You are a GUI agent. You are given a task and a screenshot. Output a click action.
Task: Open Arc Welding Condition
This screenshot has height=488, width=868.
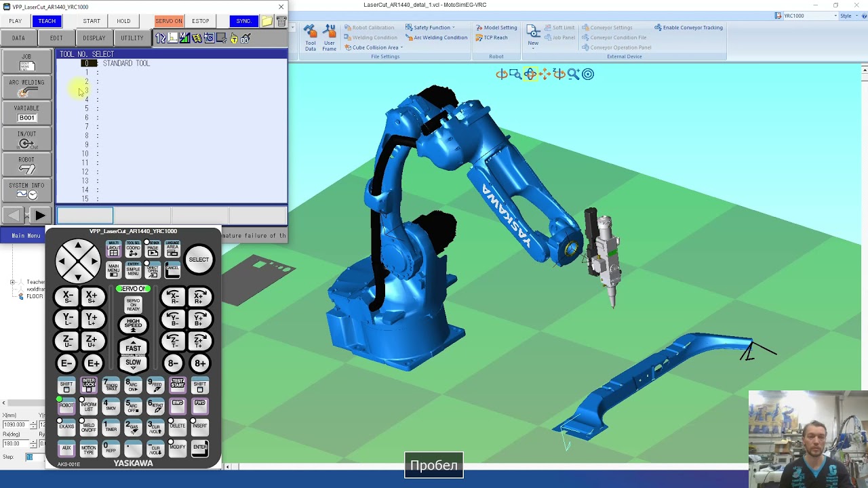(x=437, y=38)
